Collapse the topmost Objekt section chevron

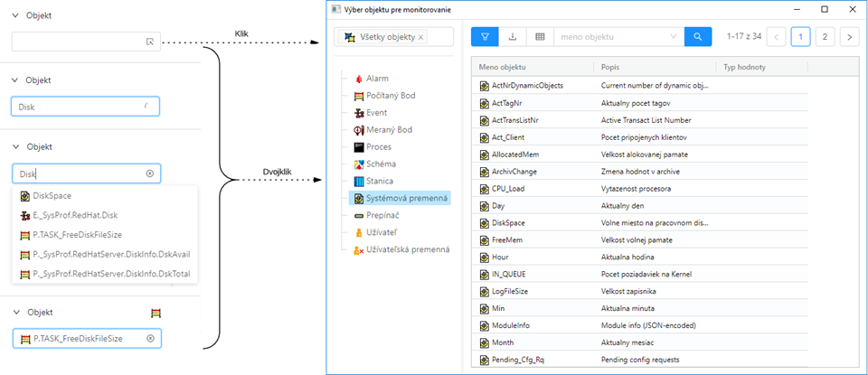tap(15, 14)
